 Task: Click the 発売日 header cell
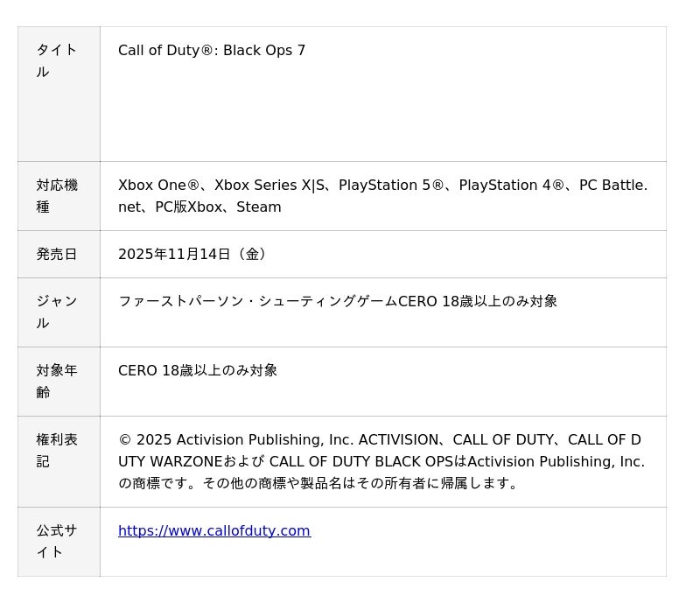(x=58, y=255)
